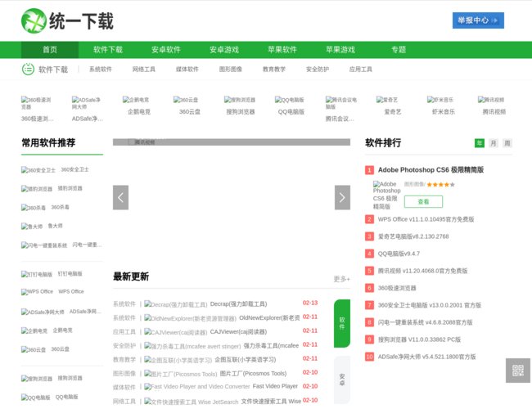The image size is (532, 409).
Task: Click the 腾讯视频 carousel banner image
Action: tap(232, 142)
